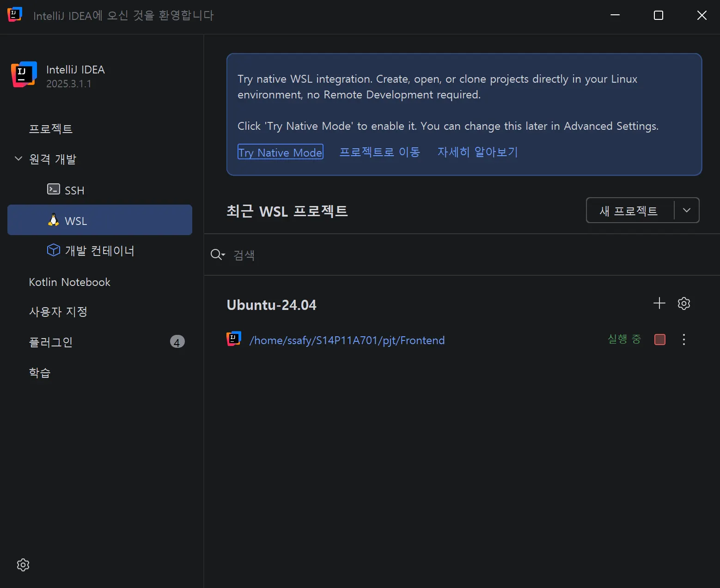This screenshot has width=720, height=588.
Task: Select the WSL entry in sidebar
Action: pos(100,220)
